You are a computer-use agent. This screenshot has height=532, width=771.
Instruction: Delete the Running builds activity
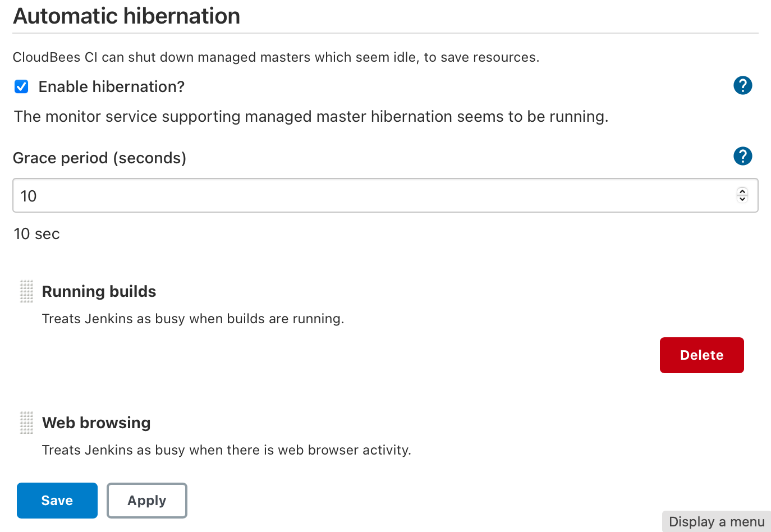point(701,355)
